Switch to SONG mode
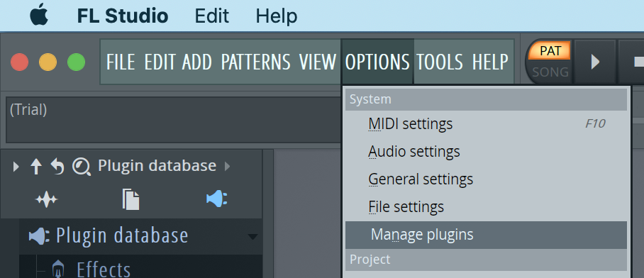Viewport: 644px width, 278px height. pyautogui.click(x=550, y=72)
